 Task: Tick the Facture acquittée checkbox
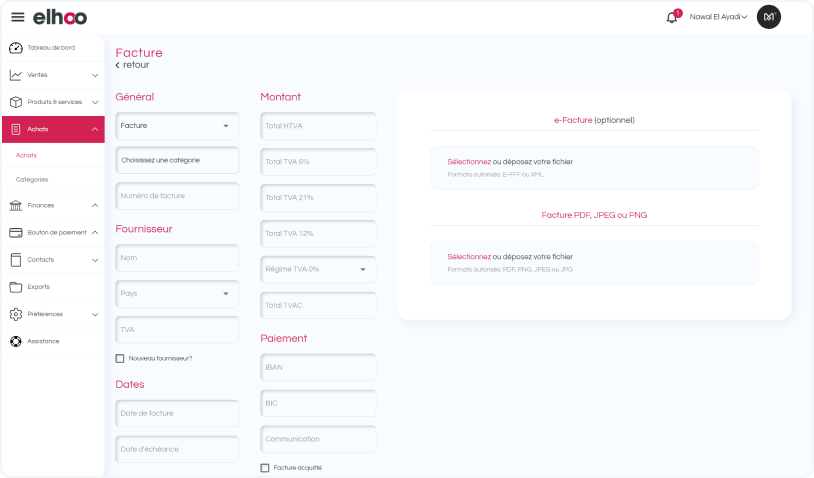pos(265,467)
